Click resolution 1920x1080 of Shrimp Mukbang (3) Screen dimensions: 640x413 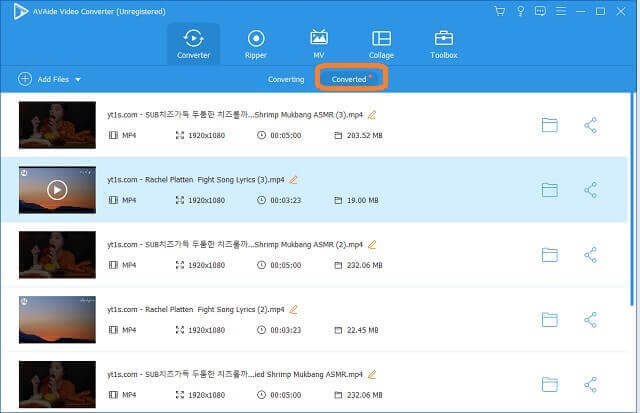207,135
